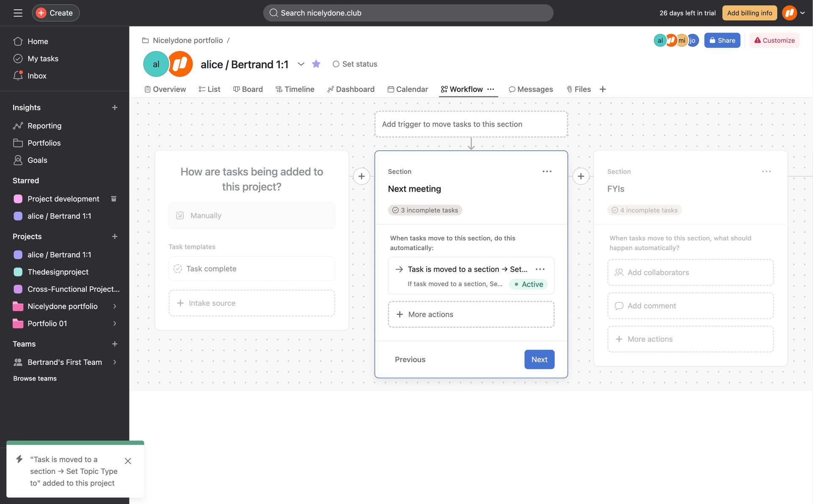The height and width of the screenshot is (504, 813).
Task: Open Goals from the sidebar
Action: pyautogui.click(x=37, y=160)
